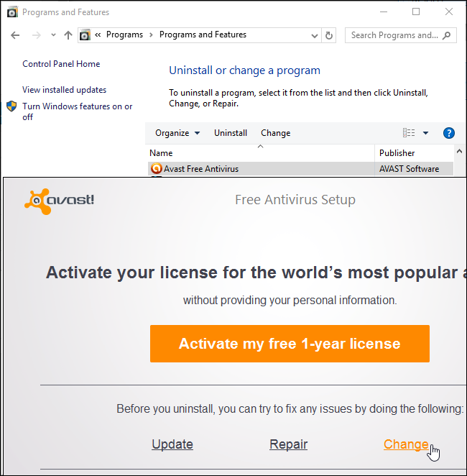Open View installed updates link
Screen dimensions: 467x476
[x=64, y=90]
